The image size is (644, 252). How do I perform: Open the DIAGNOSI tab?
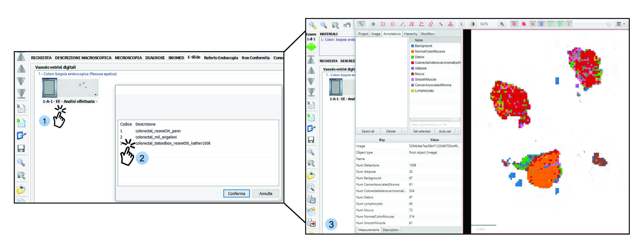pos(155,58)
